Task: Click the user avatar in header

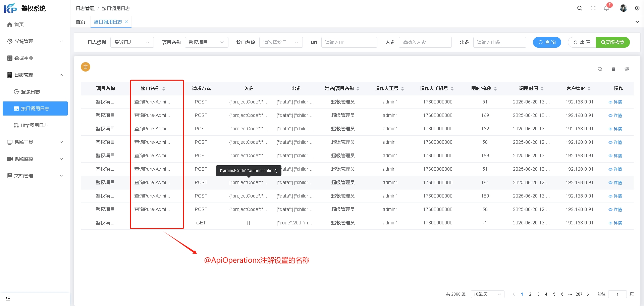Action: [x=623, y=8]
